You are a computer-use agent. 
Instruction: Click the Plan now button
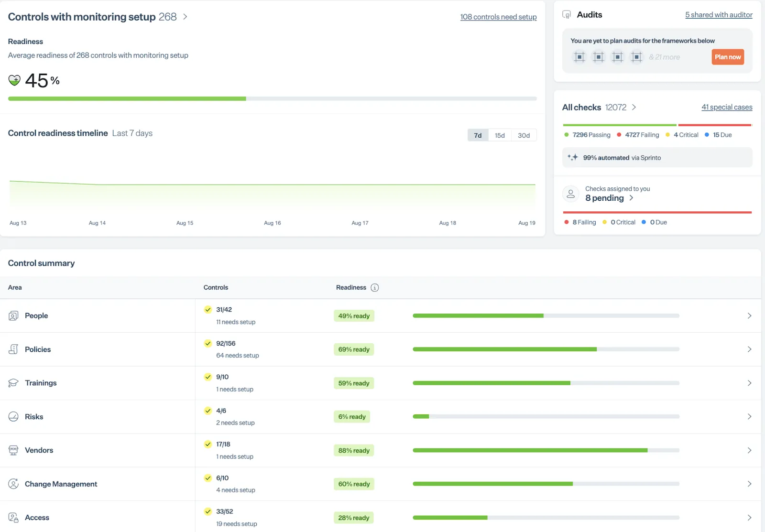click(x=727, y=57)
